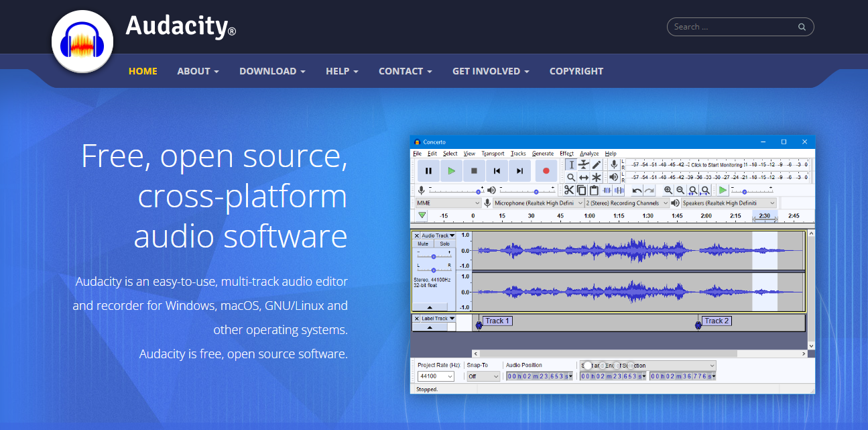Click the clipboard Paste icon

[594, 190]
